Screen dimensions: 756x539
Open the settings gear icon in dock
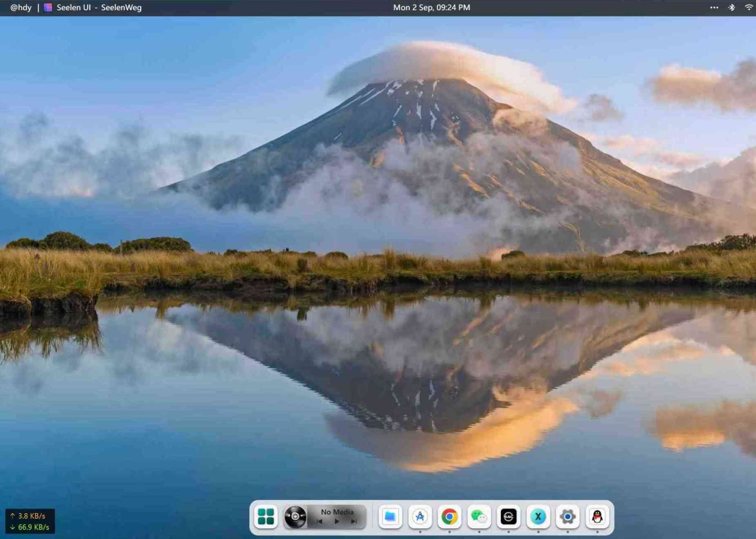click(568, 517)
